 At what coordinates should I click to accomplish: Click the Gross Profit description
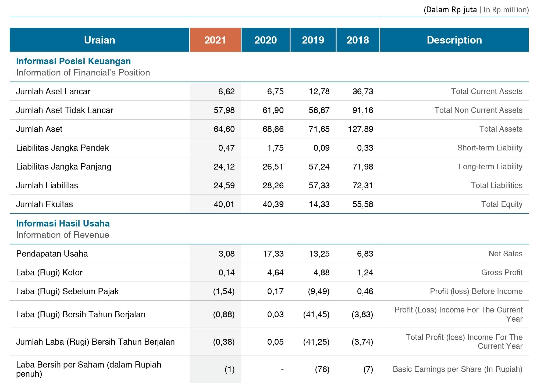[502, 272]
